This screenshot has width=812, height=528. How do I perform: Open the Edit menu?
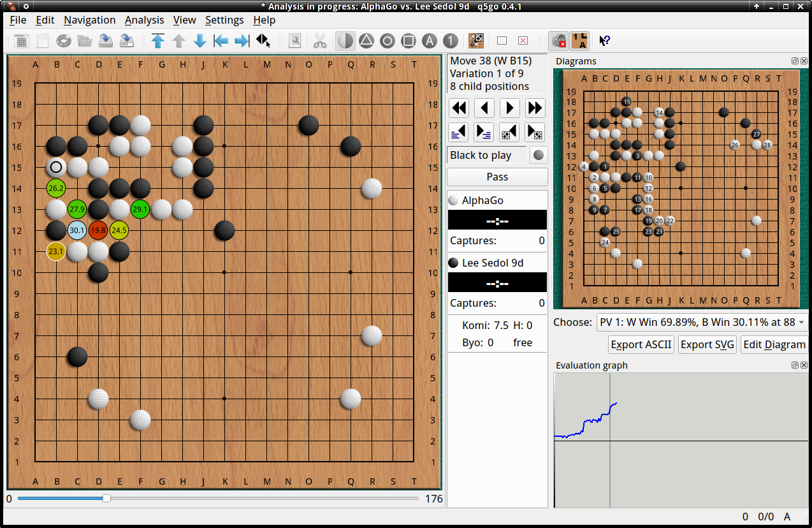(45, 20)
